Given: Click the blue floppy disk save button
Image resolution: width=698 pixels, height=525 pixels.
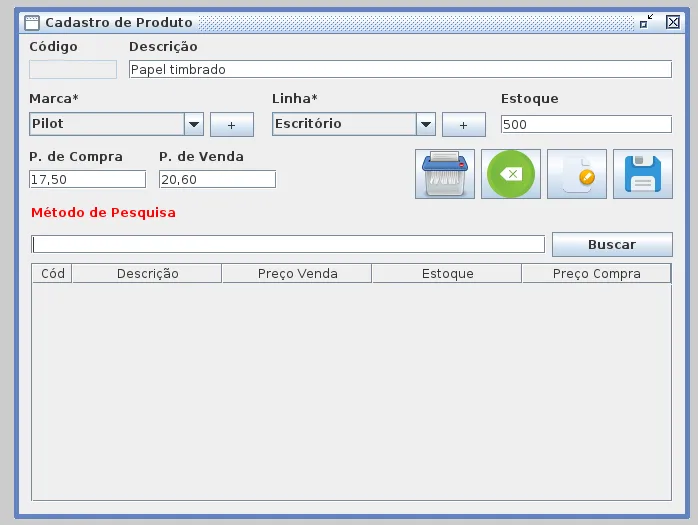Looking at the screenshot, I should [642, 174].
